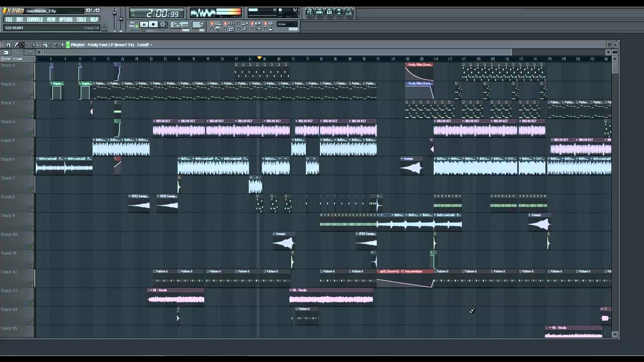Expand the playlist title clip dropdown arrow
The width and height of the screenshot is (644, 362).
point(151,45)
